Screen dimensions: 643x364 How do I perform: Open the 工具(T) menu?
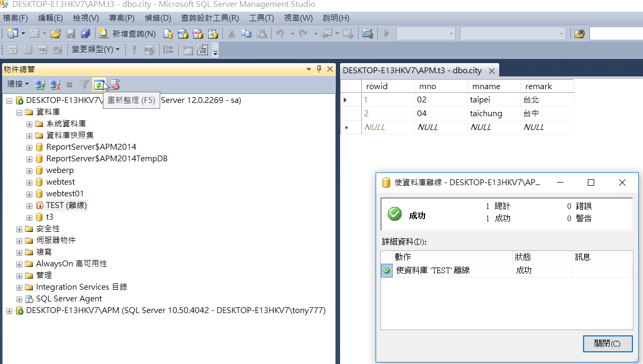[262, 18]
